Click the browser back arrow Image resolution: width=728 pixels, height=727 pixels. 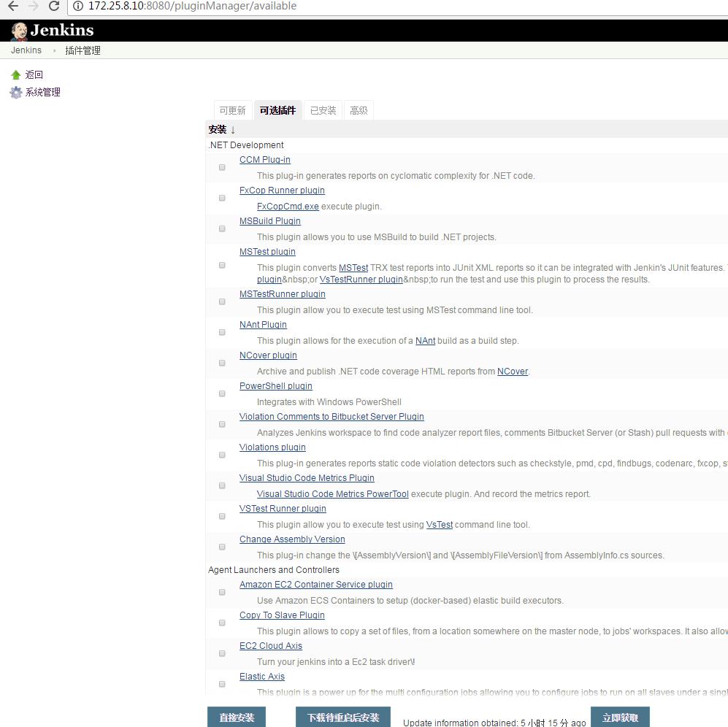[x=13, y=6]
